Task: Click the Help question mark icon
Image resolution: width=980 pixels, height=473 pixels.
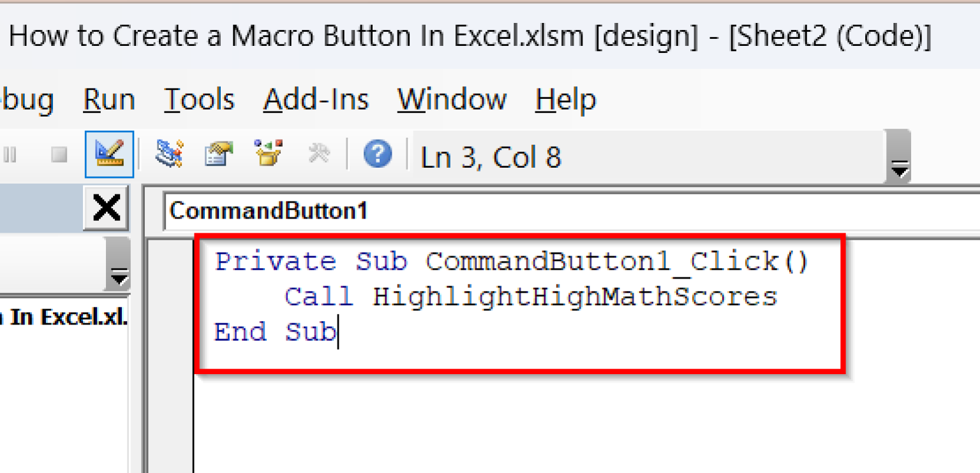Action: pos(378,153)
